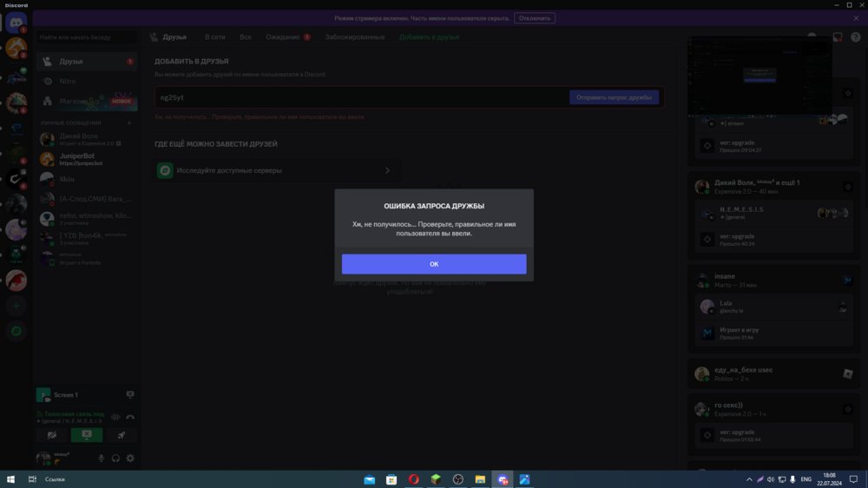Viewport: 868px width, 488px height.
Task: Toggle noise suppression waveform icon
Action: pos(115,417)
